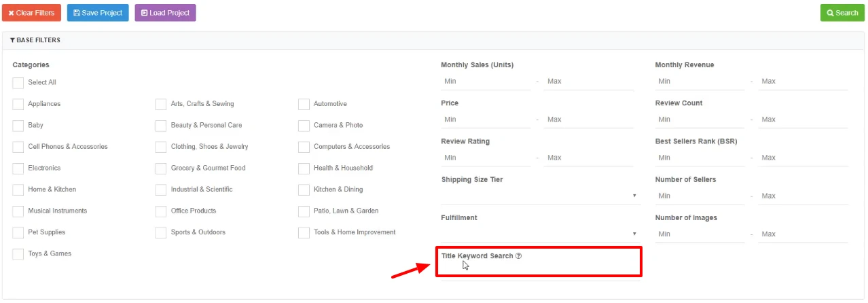Click the help icon beside Title Keyword Search
This screenshot has width=868, height=303.
[x=518, y=256]
